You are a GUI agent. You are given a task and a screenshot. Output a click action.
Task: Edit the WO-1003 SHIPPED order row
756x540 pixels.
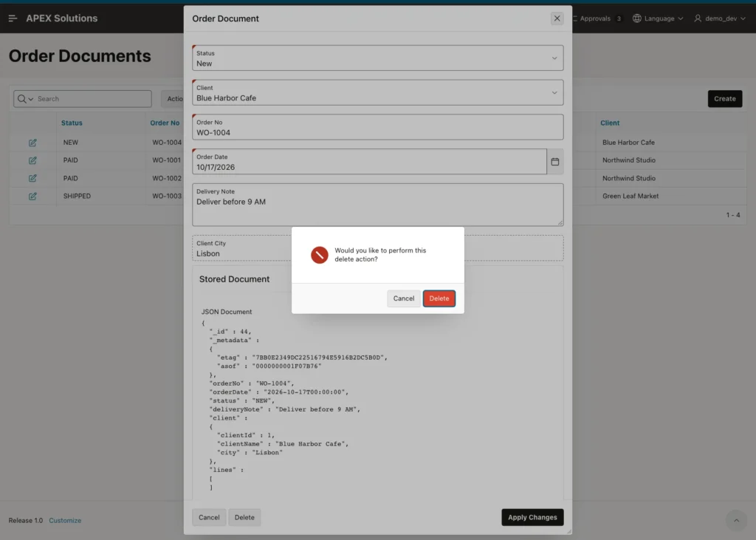[x=32, y=196]
